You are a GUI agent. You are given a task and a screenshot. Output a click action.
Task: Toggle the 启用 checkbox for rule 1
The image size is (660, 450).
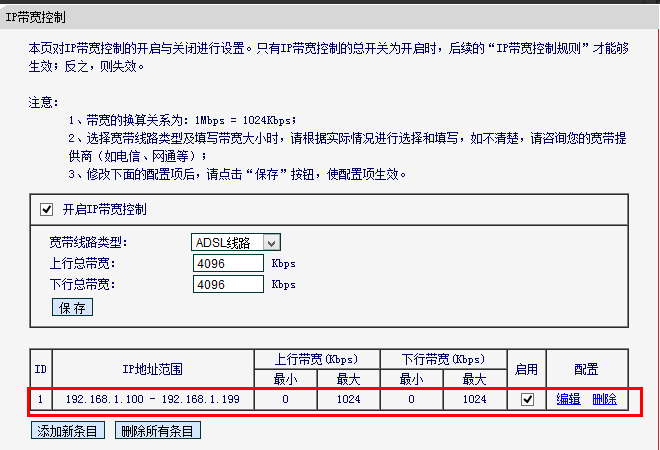(x=527, y=399)
